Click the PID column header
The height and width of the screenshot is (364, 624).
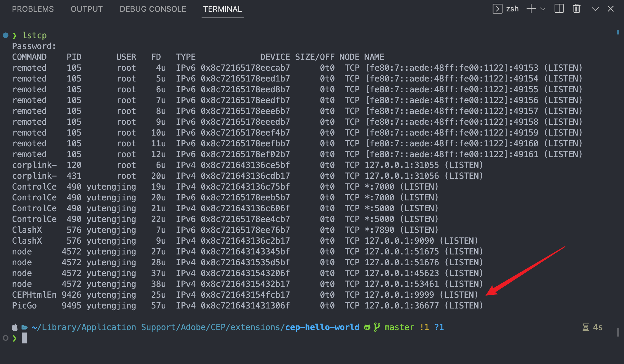point(74,57)
